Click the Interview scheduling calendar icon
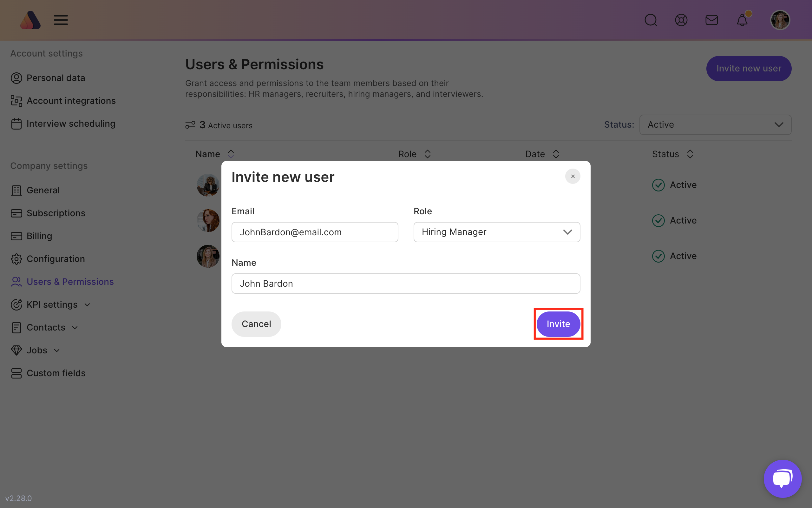 [x=16, y=124]
